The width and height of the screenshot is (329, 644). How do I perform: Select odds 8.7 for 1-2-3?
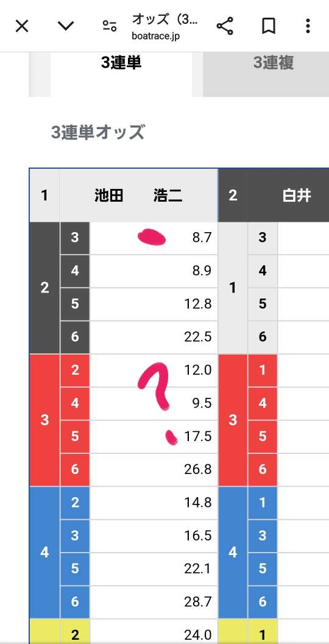[x=154, y=238]
